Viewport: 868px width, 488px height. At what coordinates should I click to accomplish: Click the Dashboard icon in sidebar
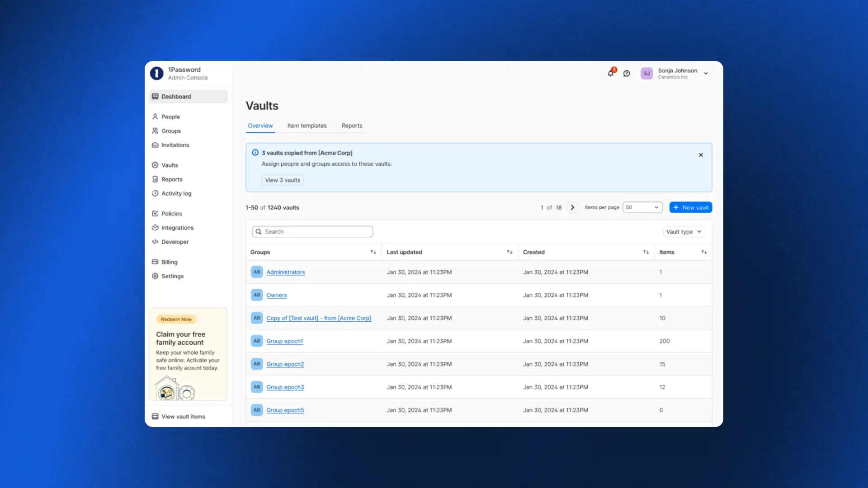coord(155,97)
